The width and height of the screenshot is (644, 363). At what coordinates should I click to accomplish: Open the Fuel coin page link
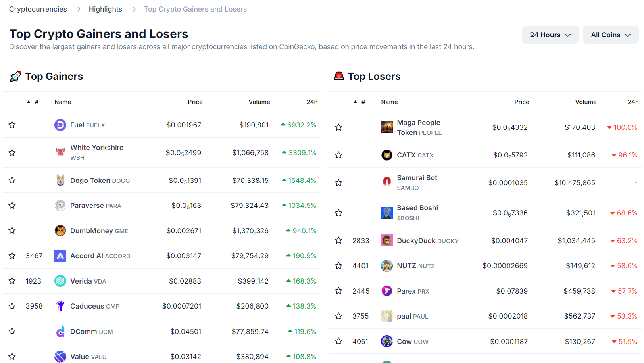point(88,125)
